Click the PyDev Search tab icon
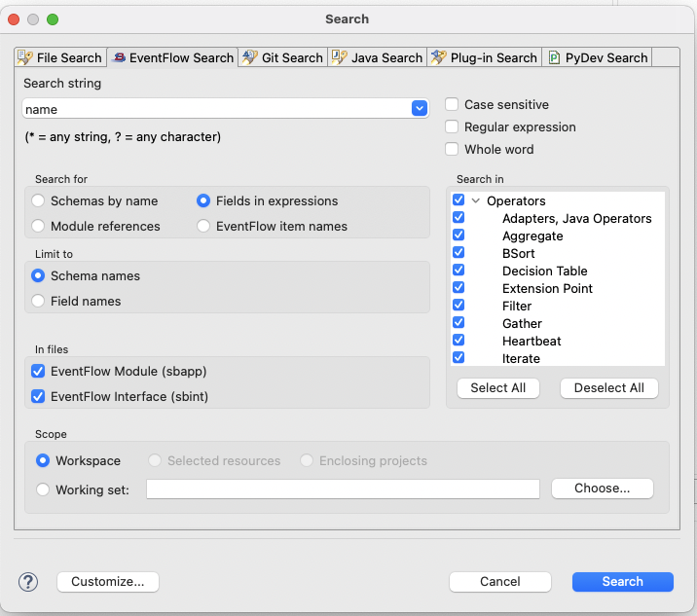Viewport: 697px width, 616px height. pos(552,58)
